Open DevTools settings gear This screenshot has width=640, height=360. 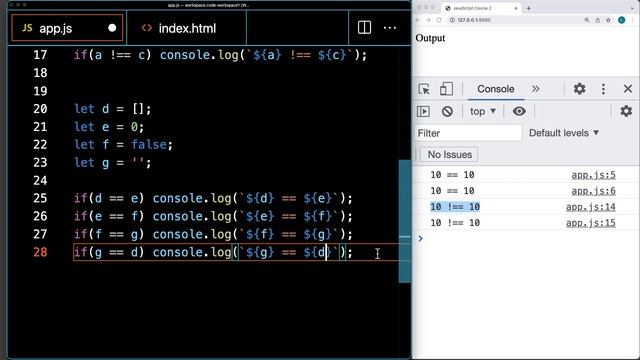pos(580,89)
